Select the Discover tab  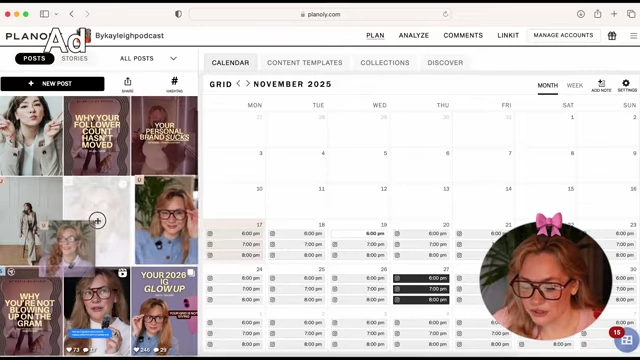click(445, 62)
